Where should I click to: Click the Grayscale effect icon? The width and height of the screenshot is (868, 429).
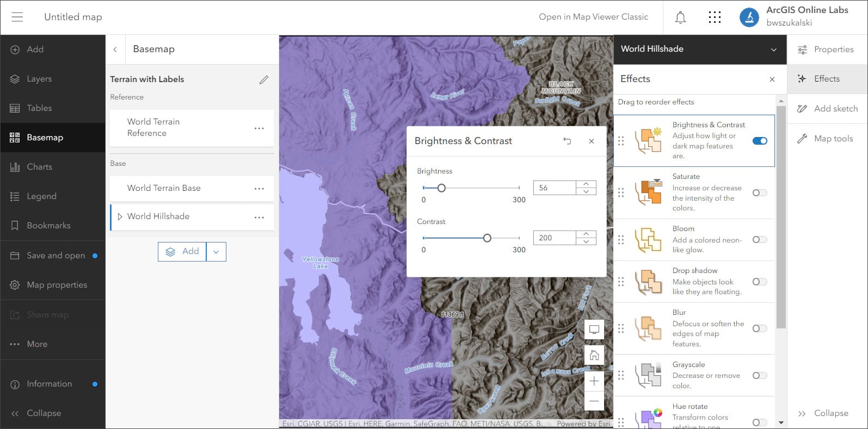pos(648,375)
